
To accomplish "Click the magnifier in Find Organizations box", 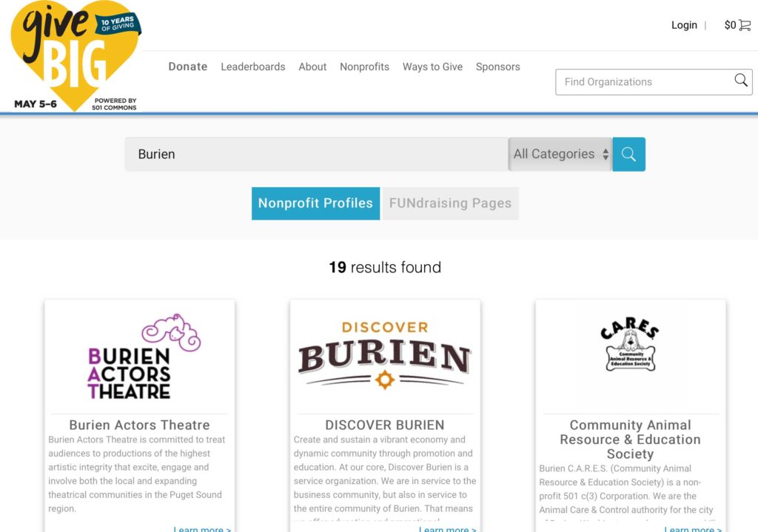I will [x=740, y=80].
